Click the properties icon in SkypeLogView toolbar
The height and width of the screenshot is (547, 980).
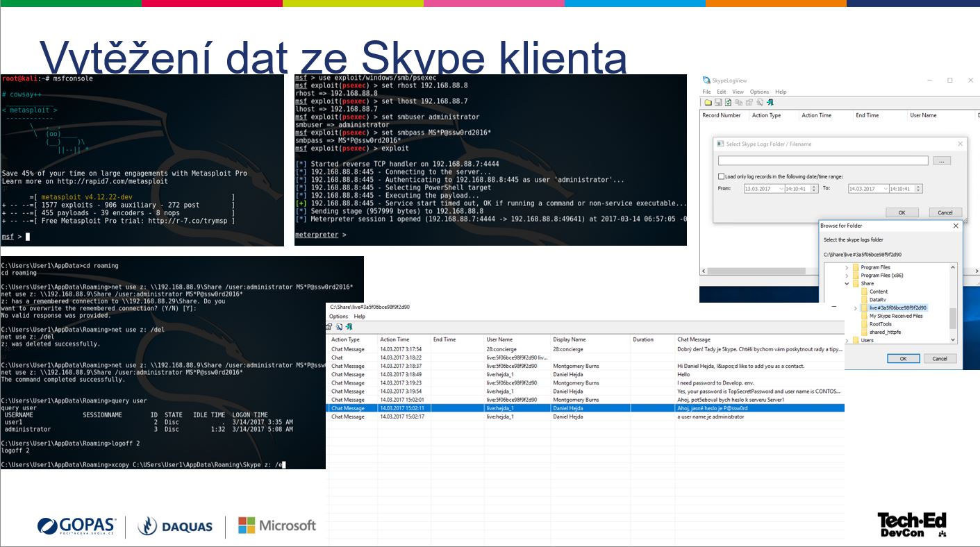pyautogui.click(x=749, y=102)
